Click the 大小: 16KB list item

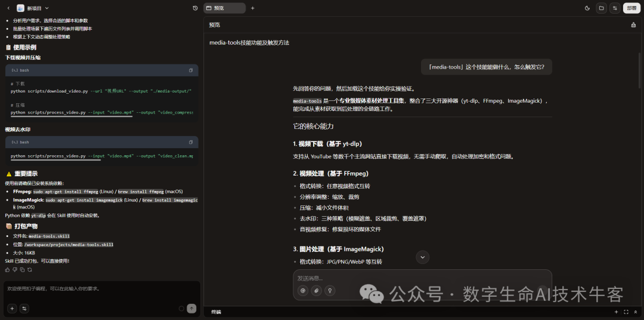[x=24, y=253]
